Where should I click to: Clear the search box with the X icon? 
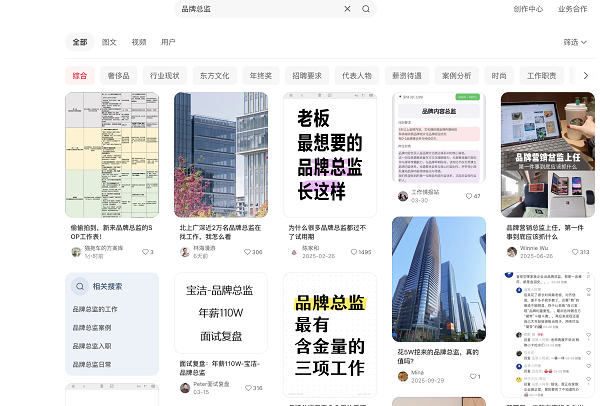click(x=347, y=9)
